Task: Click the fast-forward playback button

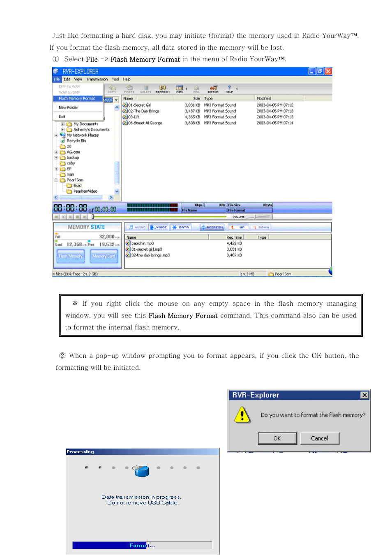Action: 84,216
